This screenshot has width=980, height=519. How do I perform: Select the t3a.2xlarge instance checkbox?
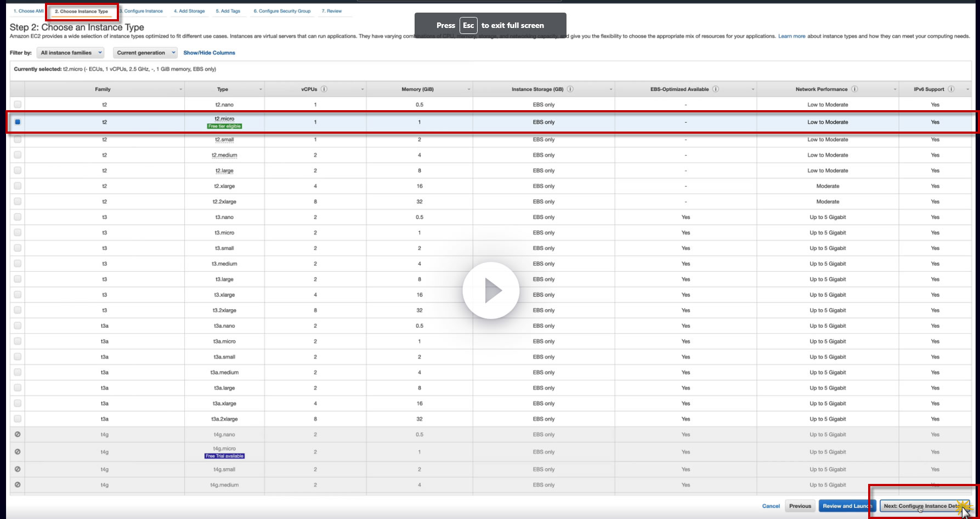tap(18, 419)
